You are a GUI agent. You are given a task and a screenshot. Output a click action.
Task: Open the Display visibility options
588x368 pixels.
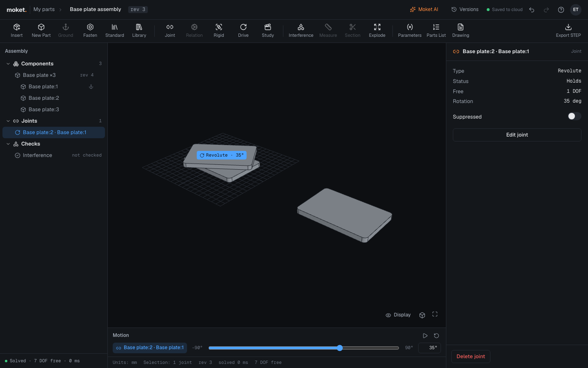click(x=398, y=315)
